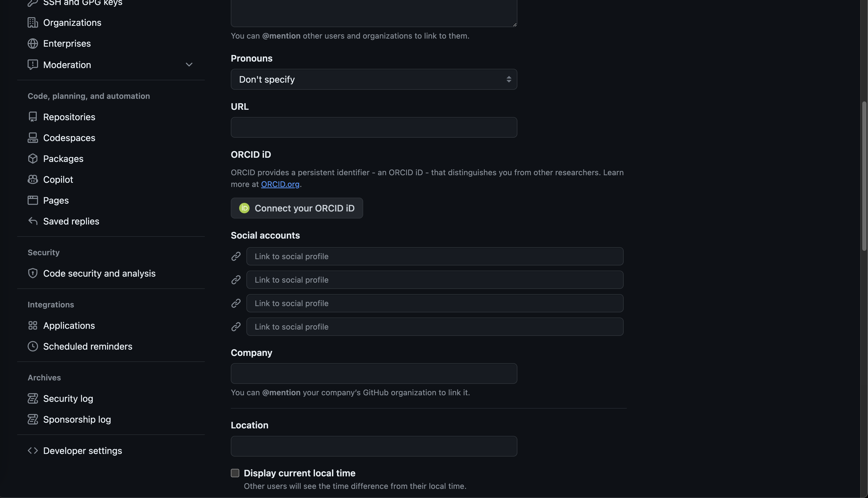The image size is (868, 498).
Task: Click Connect your ORCID iD button
Action: [x=297, y=208]
